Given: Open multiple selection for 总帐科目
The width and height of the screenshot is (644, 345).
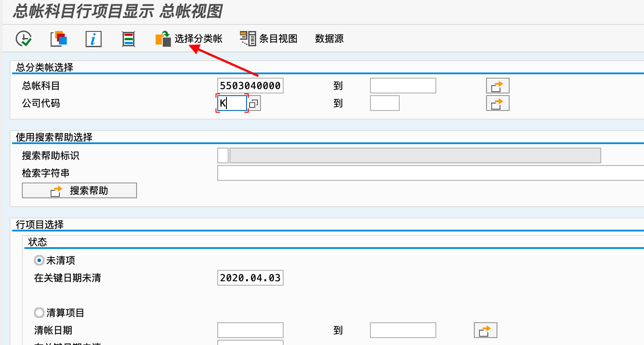Looking at the screenshot, I should click(497, 85).
